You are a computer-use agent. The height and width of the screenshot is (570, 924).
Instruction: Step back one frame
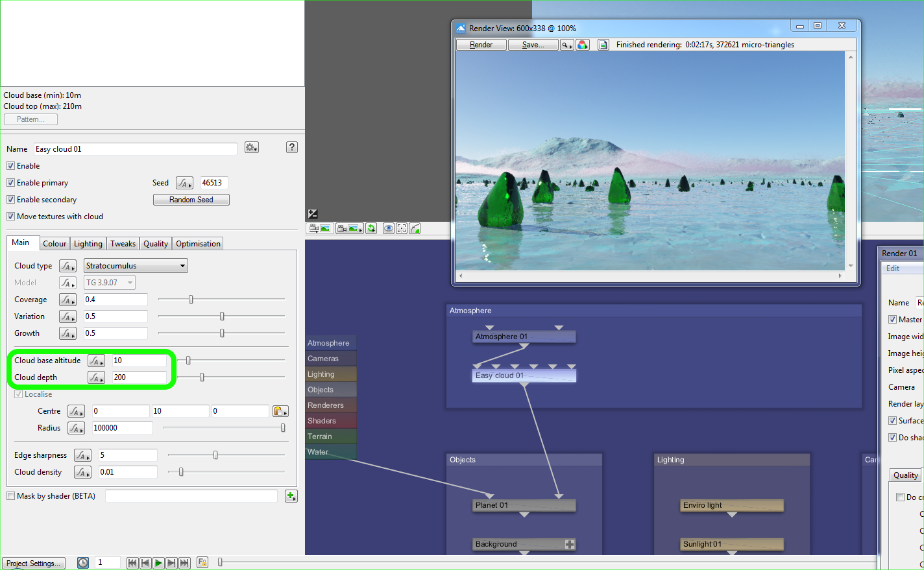coord(145,563)
